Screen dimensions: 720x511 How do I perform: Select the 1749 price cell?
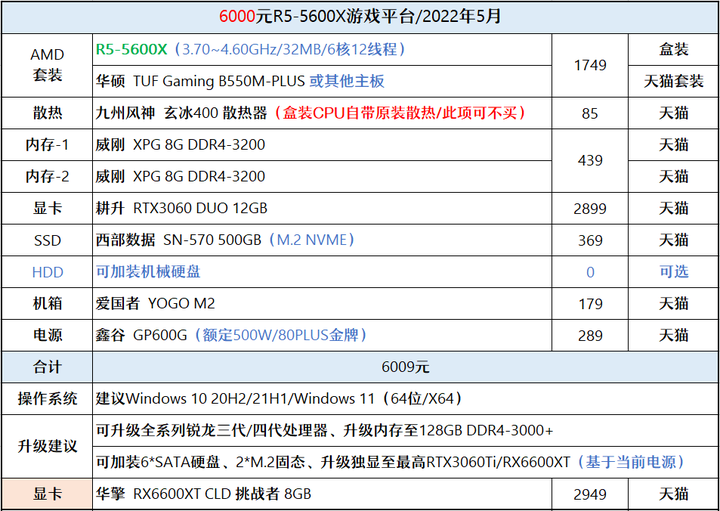[x=590, y=65]
